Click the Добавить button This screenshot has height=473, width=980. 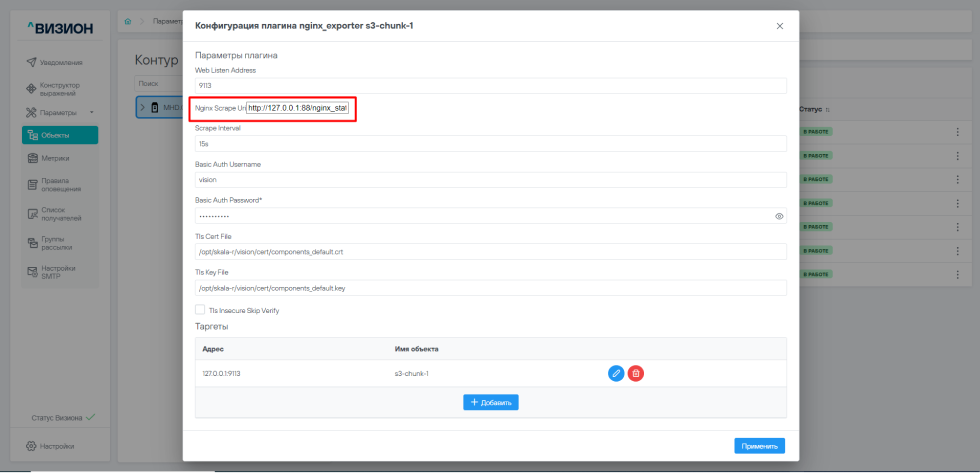point(491,402)
